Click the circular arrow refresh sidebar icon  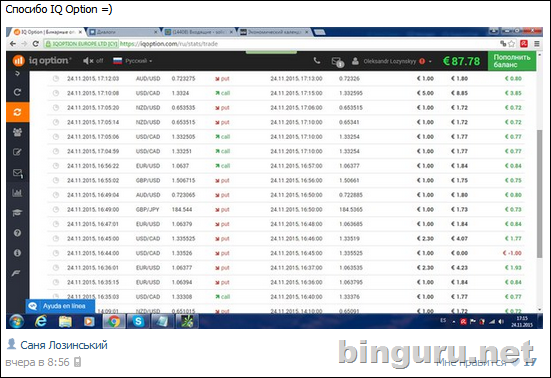tap(17, 92)
